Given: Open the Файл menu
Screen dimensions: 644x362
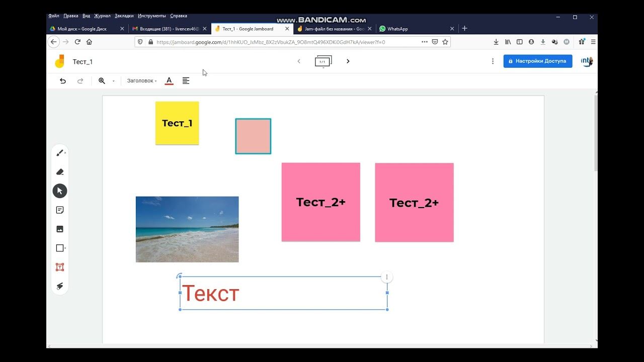Looking at the screenshot, I should pyautogui.click(x=54, y=16).
